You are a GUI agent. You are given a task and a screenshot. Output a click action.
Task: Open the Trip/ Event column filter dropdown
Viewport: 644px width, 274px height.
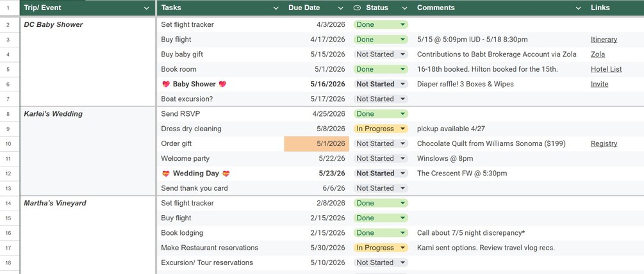(147, 8)
